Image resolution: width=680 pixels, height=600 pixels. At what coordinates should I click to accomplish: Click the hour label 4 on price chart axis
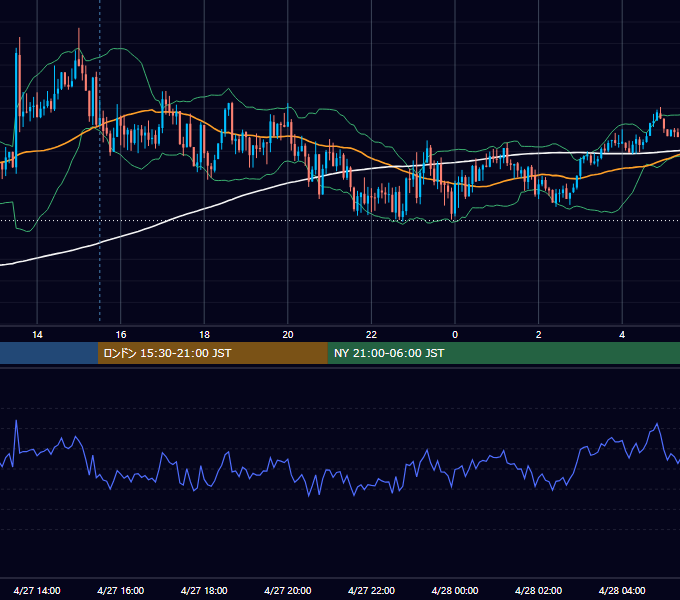pyautogui.click(x=622, y=335)
